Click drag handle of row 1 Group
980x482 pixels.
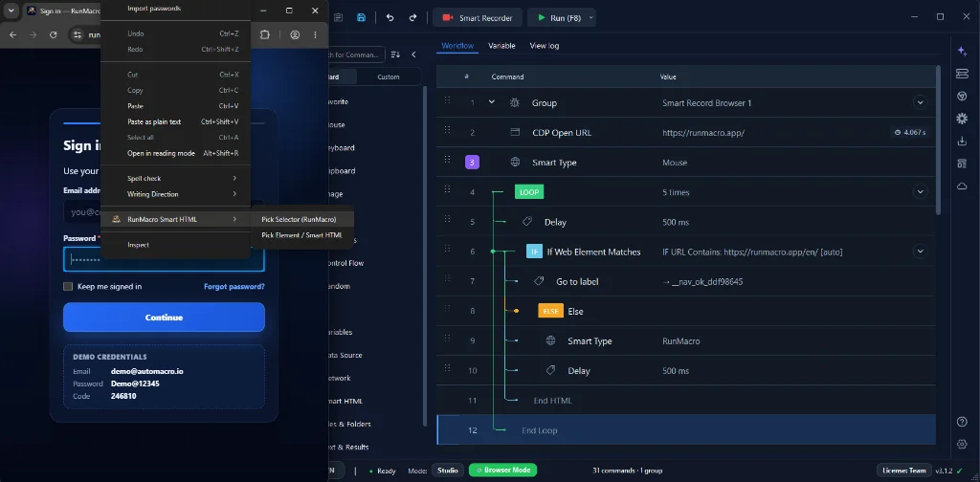(447, 99)
